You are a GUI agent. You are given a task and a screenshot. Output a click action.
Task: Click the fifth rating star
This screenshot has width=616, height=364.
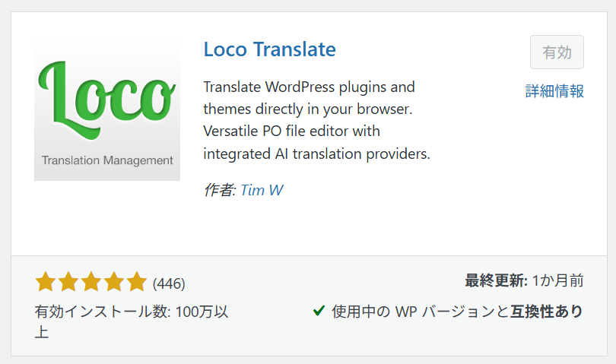click(137, 283)
